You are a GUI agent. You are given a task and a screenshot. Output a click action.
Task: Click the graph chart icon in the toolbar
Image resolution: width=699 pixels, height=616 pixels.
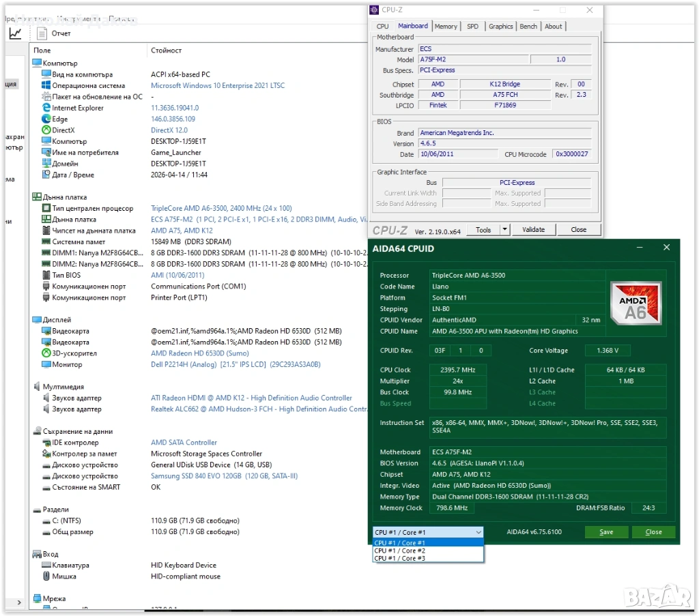(15, 33)
